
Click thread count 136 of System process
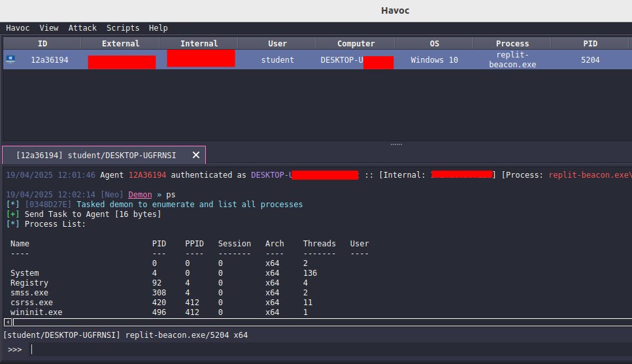pos(310,273)
